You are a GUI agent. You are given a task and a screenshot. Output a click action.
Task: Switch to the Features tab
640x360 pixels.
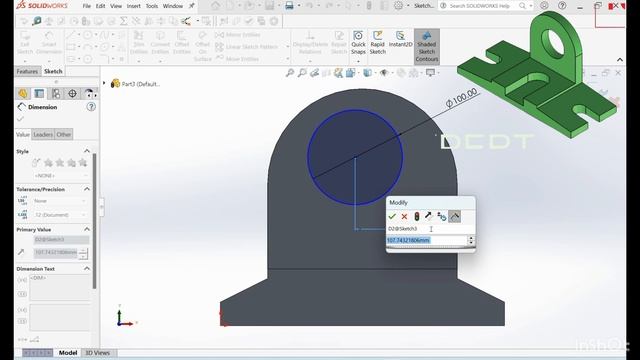click(x=27, y=71)
